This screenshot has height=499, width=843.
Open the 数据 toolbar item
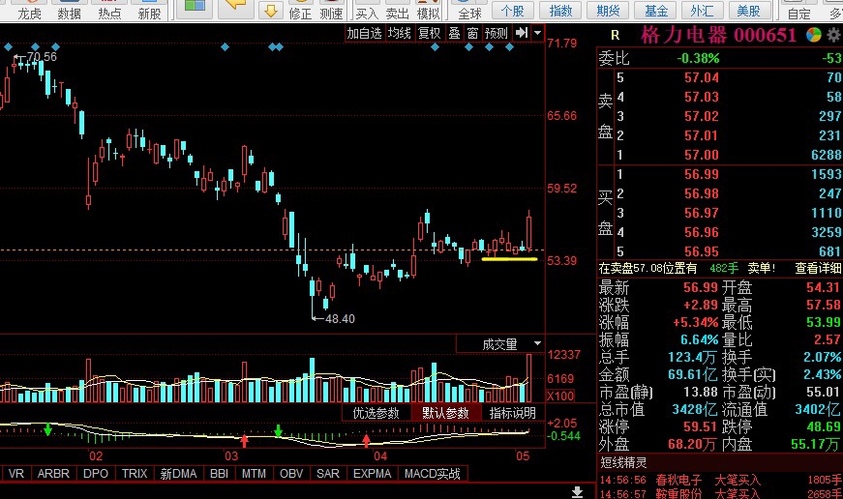coord(69,13)
